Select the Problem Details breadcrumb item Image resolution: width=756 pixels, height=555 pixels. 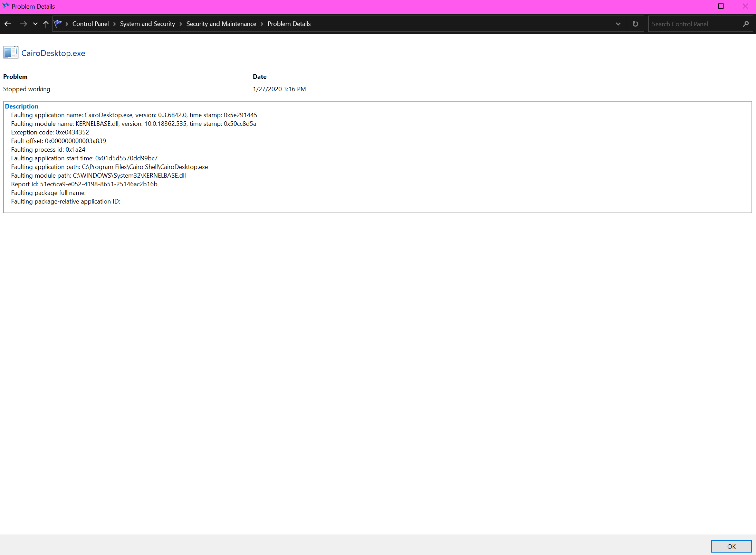(289, 23)
